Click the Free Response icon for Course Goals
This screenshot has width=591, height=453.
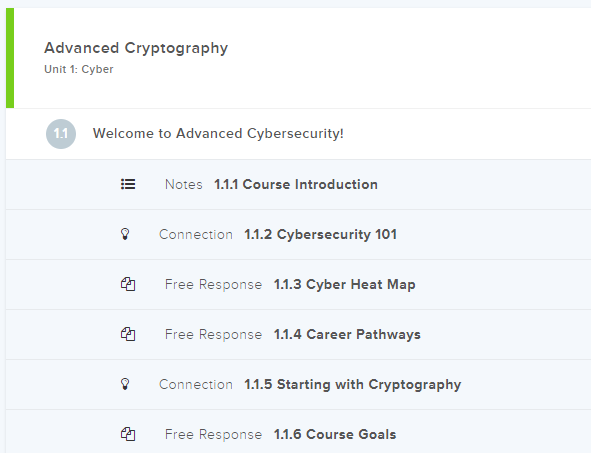point(128,434)
